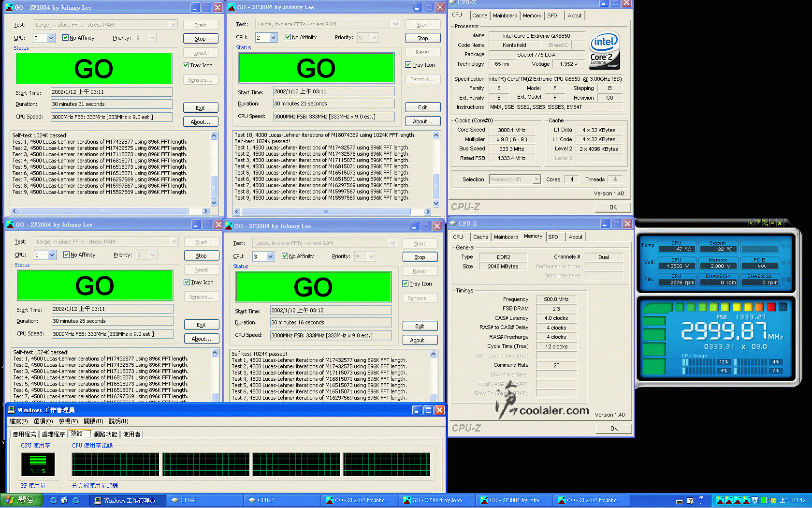Click scroll-down arrow in the CPU 0 log
The image size is (812, 508).
[x=214, y=203]
